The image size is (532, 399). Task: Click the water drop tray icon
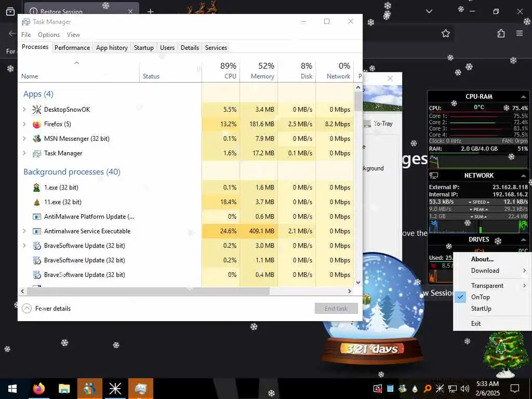[415, 389]
